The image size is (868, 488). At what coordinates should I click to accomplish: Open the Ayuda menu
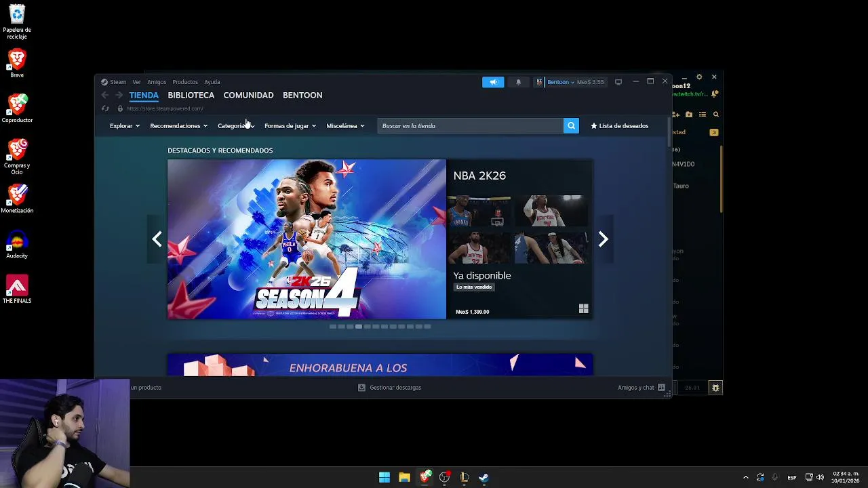(212, 82)
